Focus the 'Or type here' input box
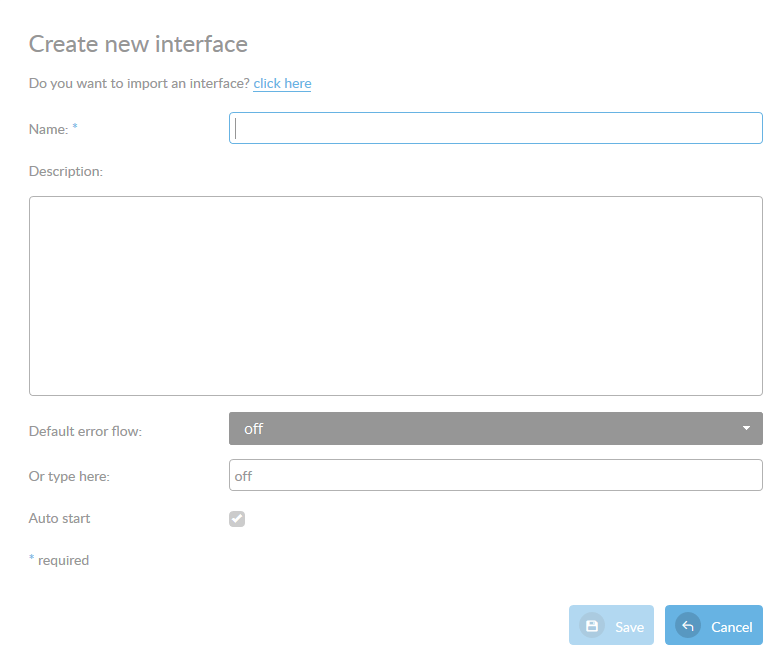Image resolution: width=780 pixels, height=654 pixels. click(x=495, y=476)
